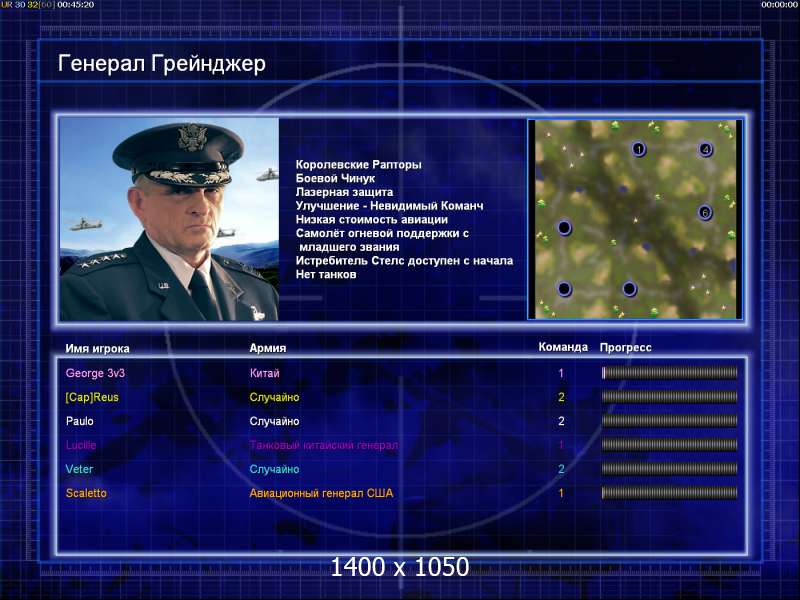The width and height of the screenshot is (800, 600).
Task: Click "Низкая стоимость авиации" text
Action: click(x=372, y=220)
